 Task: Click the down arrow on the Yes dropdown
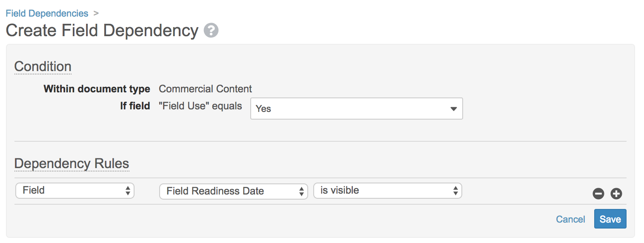point(454,109)
